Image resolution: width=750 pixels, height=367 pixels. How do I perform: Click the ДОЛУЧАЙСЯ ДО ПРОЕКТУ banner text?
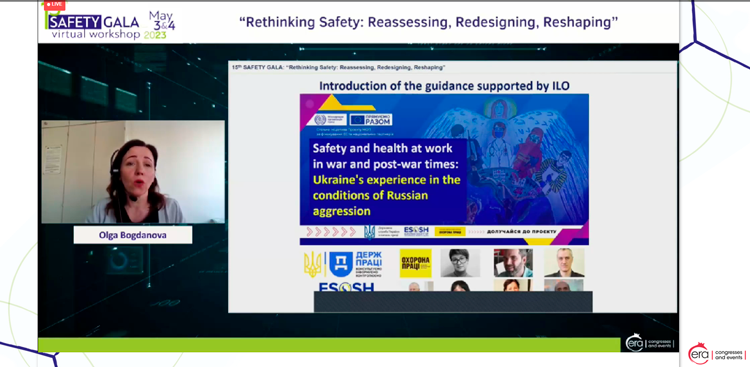(521, 232)
